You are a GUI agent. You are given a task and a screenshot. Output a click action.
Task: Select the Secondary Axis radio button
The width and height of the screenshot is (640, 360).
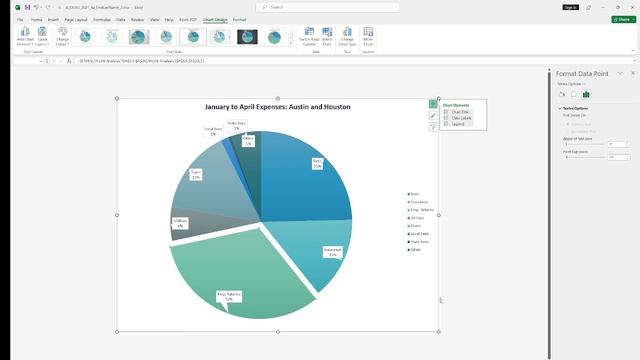pyautogui.click(x=568, y=132)
